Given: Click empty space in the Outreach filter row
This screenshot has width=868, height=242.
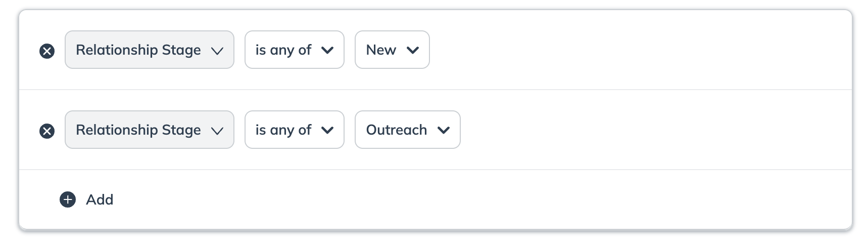Looking at the screenshot, I should [x=632, y=130].
